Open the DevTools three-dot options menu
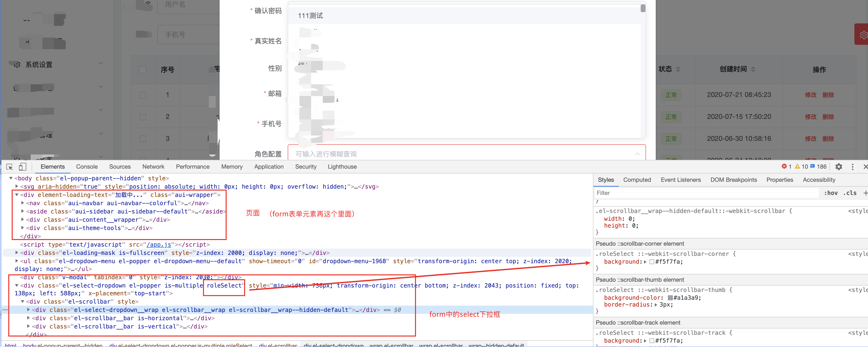Screen dimensions: 868x347 852,167
